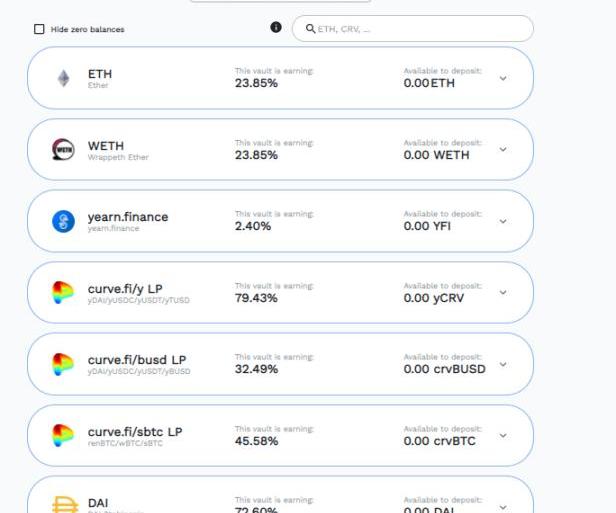Expand the curve.fi/busd LP vault chevron
The image size is (616, 513).
coord(503,364)
